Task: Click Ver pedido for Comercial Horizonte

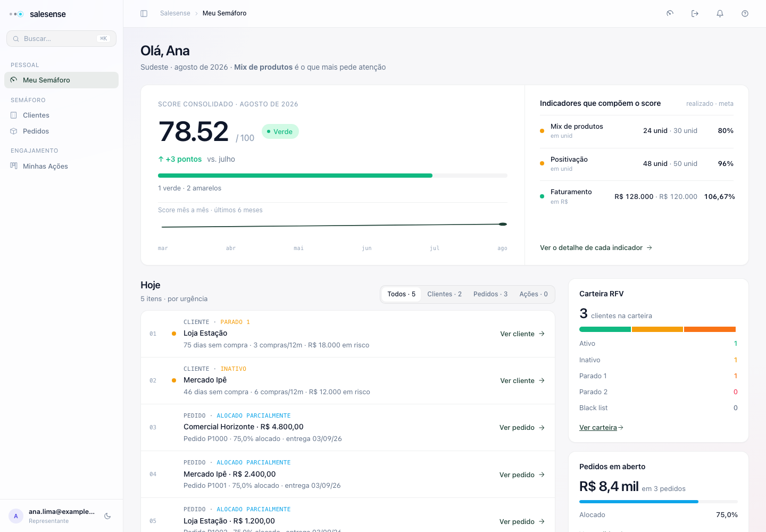Action: [x=522, y=427]
